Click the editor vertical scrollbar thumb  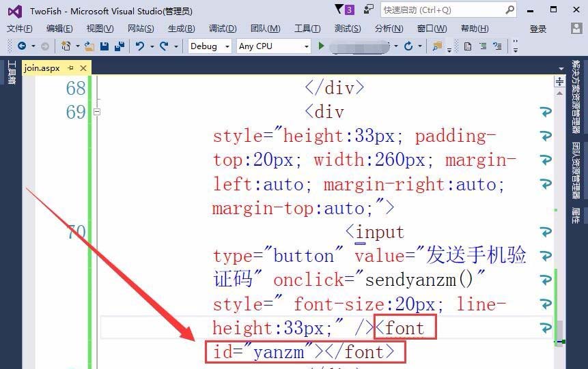pos(559,332)
